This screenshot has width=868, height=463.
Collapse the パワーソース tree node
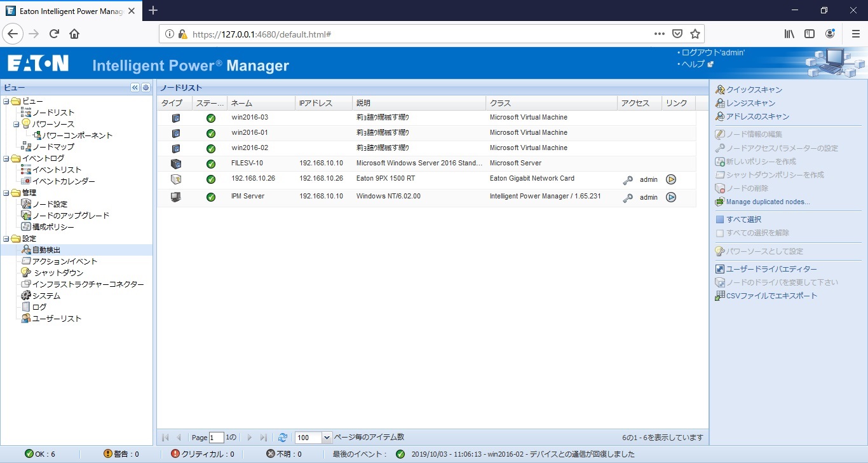coord(17,124)
